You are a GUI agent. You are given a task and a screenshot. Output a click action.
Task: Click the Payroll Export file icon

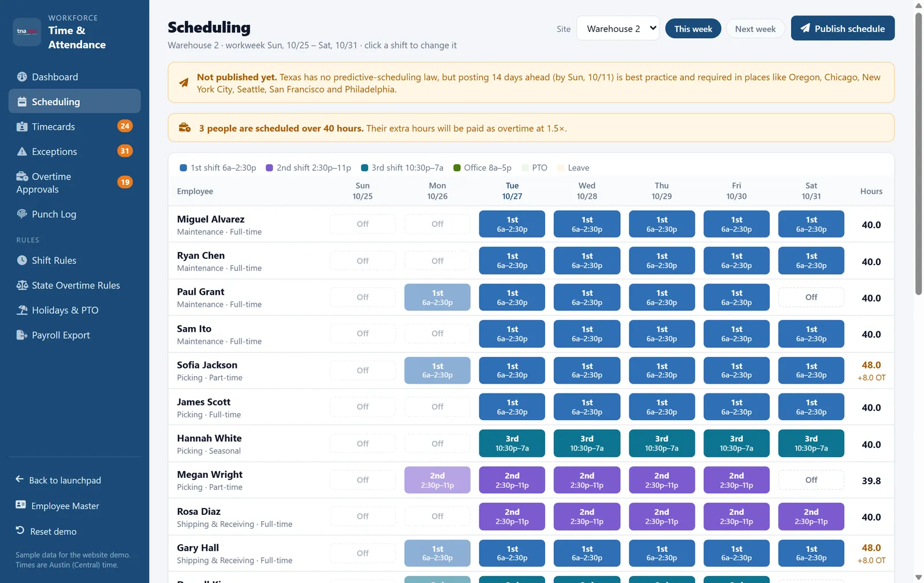(x=22, y=335)
